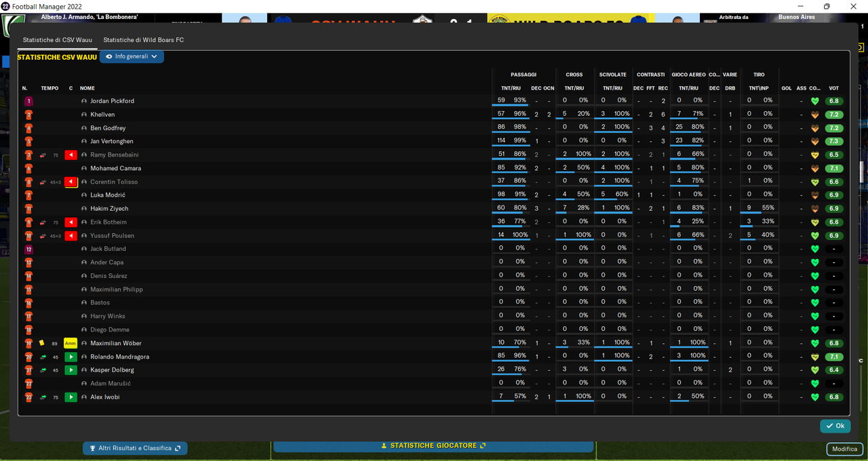Screen dimensions: 868x461
Task: Click the DRB column header
Action: point(730,88)
